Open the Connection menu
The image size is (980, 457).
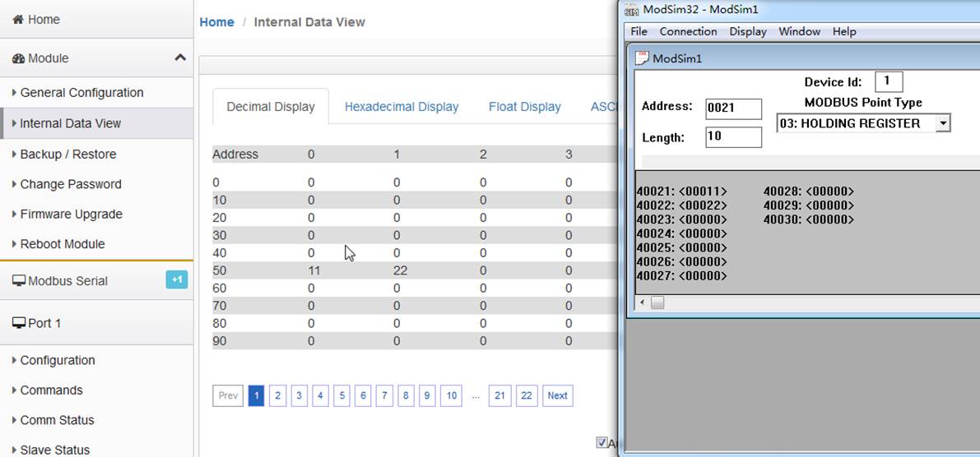point(688,31)
